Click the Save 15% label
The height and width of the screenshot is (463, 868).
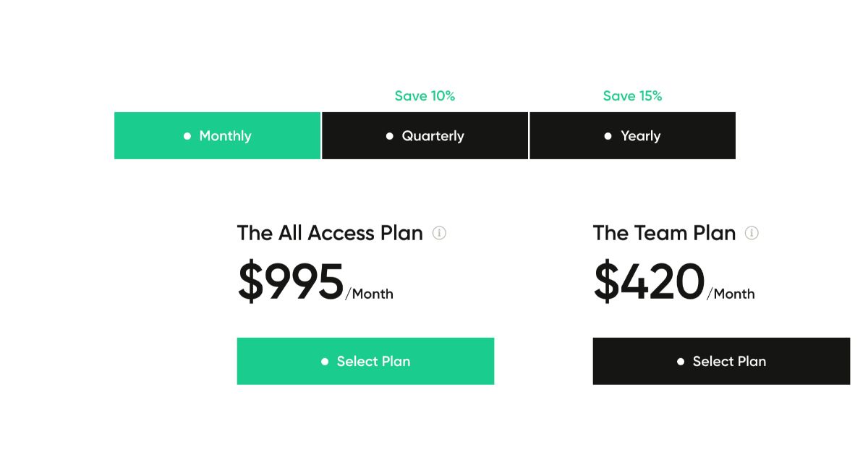[632, 96]
